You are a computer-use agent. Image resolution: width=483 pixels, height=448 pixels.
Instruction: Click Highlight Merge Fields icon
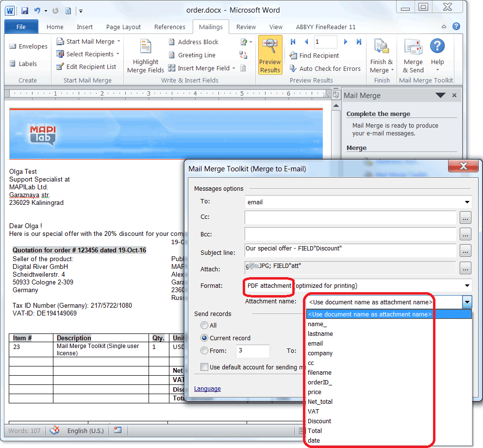[146, 56]
